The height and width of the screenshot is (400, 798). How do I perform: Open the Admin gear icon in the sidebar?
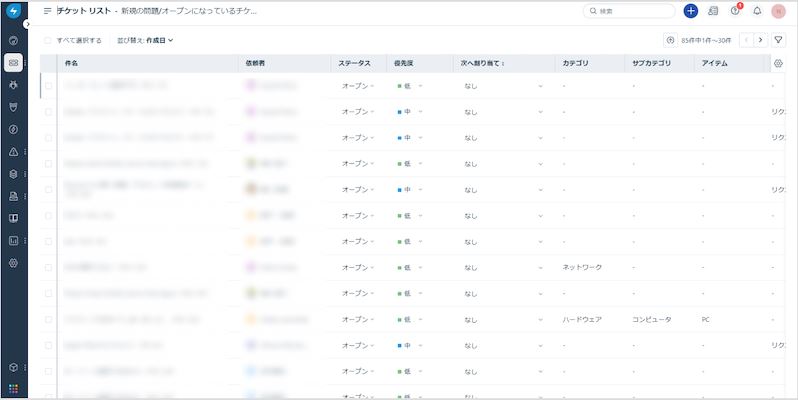pos(13,262)
